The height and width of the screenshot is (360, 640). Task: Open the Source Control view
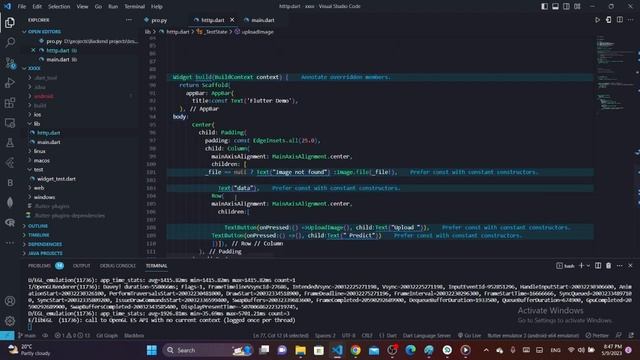10,62
